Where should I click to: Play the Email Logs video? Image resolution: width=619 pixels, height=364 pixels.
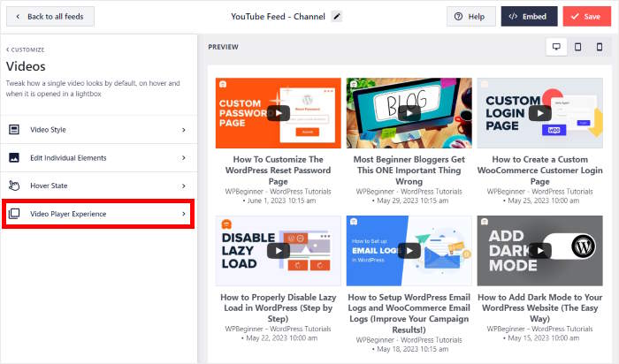(x=409, y=251)
